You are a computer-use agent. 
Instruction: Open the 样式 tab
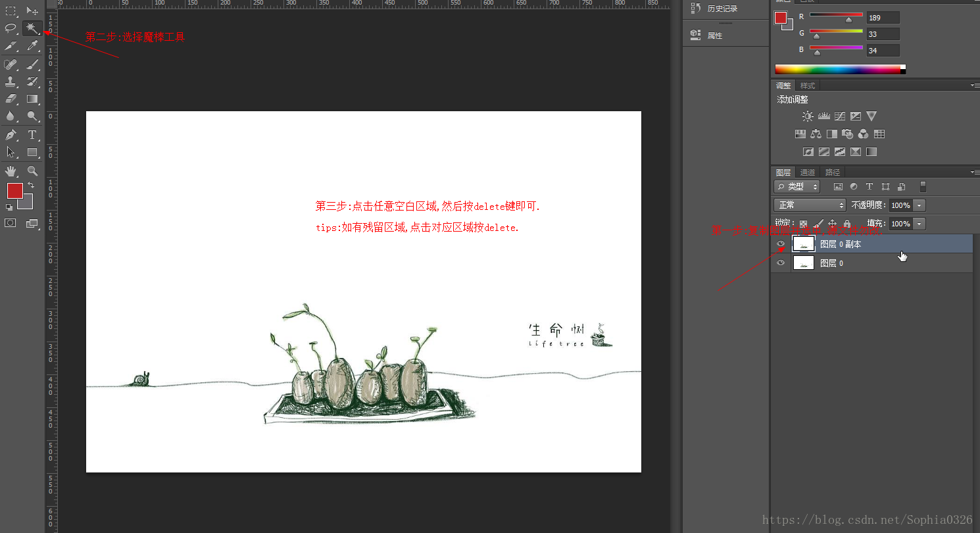[808, 86]
